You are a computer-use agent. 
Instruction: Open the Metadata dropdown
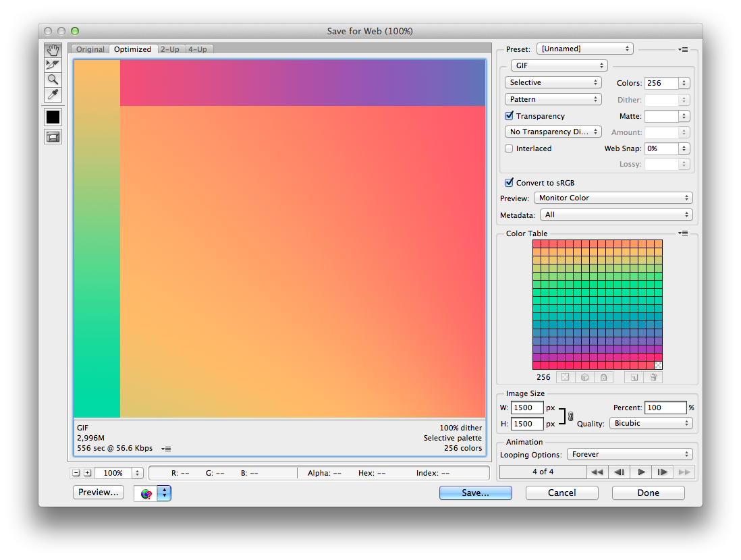point(616,215)
